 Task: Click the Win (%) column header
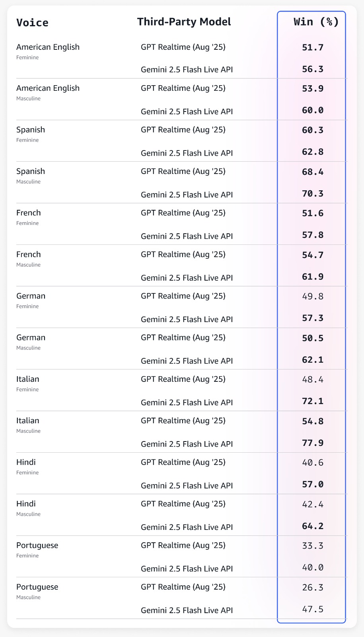click(x=316, y=22)
